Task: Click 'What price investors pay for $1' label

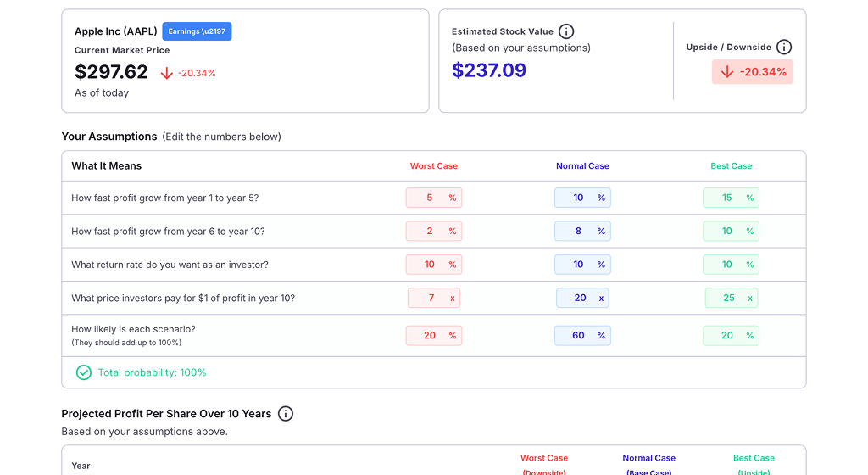Action: tap(183, 298)
